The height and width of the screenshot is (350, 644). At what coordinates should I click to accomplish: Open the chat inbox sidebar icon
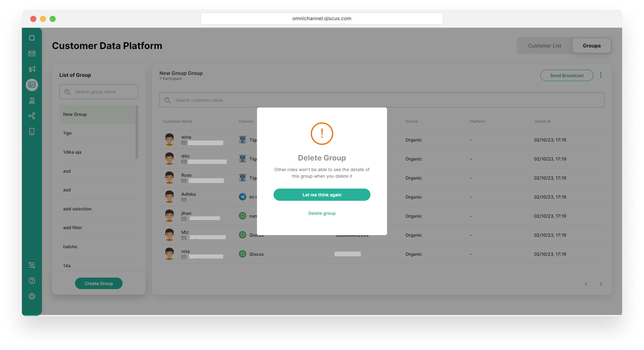coord(32,38)
